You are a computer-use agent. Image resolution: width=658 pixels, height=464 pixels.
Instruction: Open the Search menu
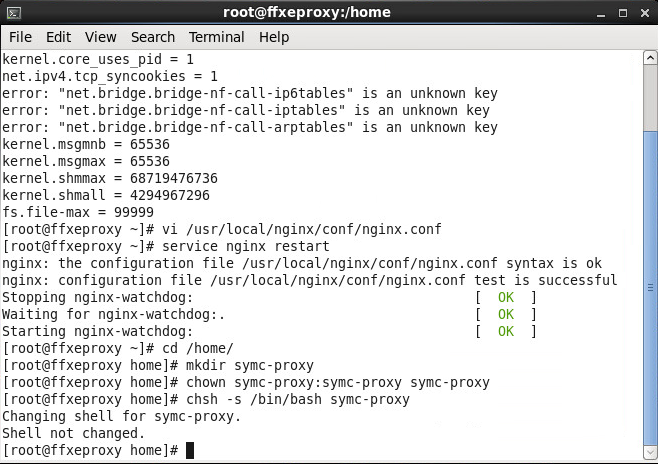[x=152, y=37]
